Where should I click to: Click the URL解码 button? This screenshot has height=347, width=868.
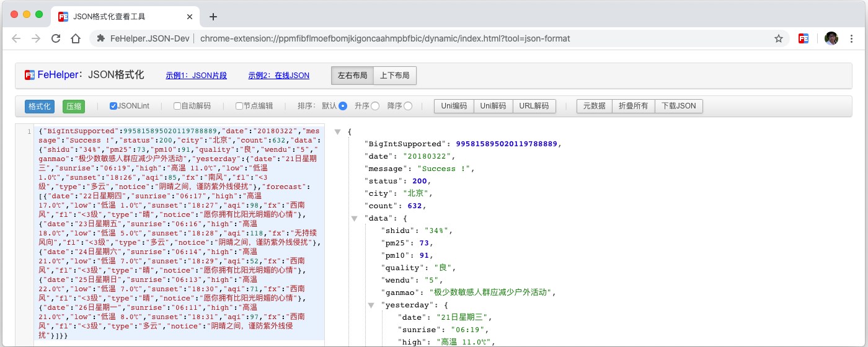click(534, 106)
